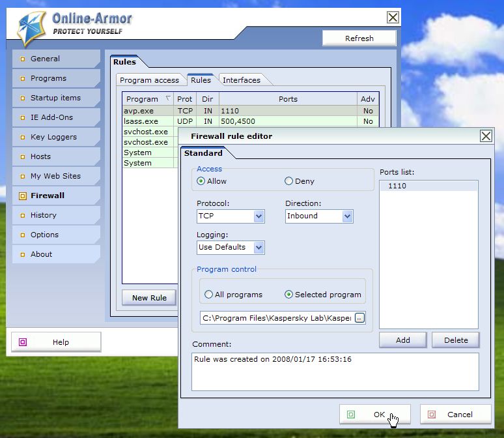This screenshot has width=504, height=438.
Task: Close the Firewall rule editor dialog
Action: coord(486,136)
